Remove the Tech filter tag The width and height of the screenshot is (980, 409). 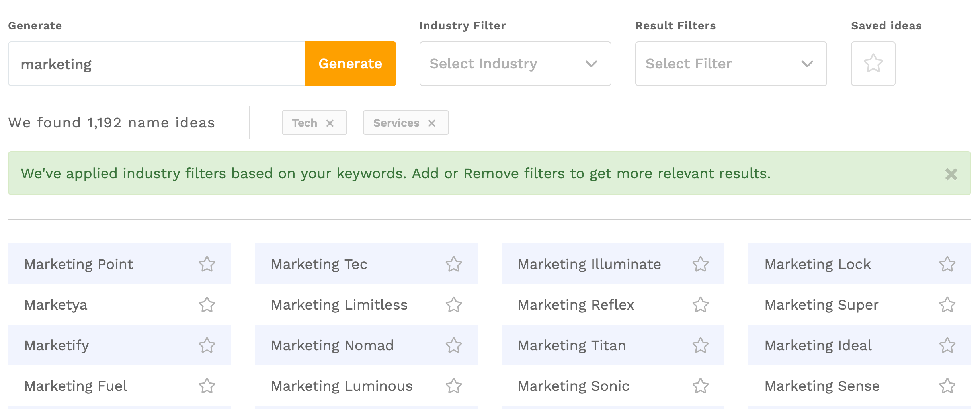(330, 123)
